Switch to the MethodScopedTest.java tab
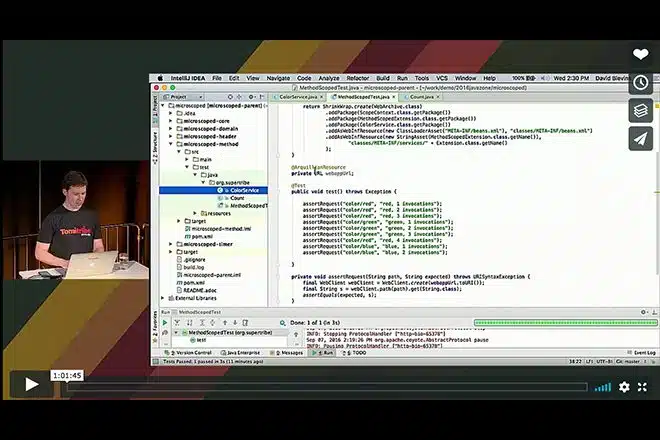Screen dimensions: 660x440 (363, 97)
